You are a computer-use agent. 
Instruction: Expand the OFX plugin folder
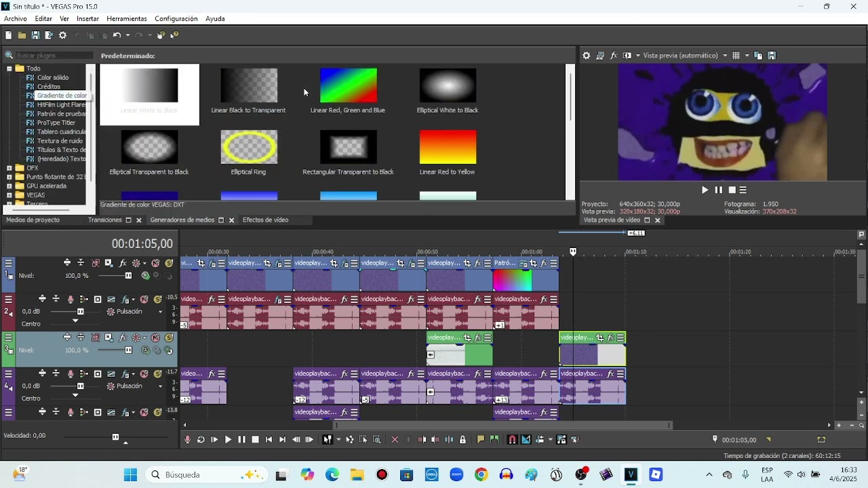[9, 168]
